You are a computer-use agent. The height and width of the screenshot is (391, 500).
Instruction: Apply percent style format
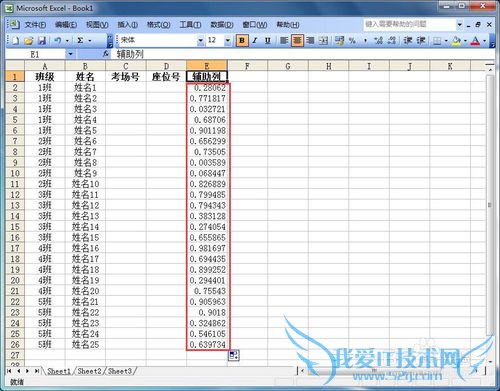[352, 41]
